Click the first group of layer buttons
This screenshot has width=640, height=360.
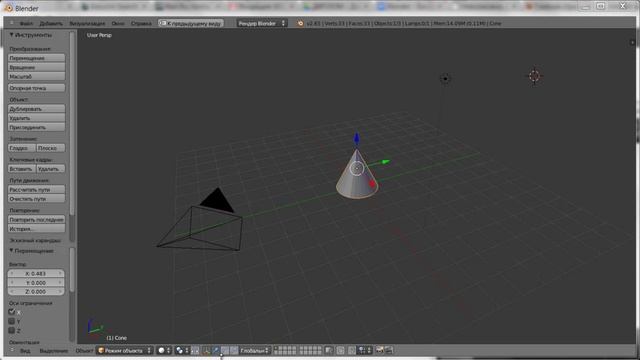tap(285, 351)
